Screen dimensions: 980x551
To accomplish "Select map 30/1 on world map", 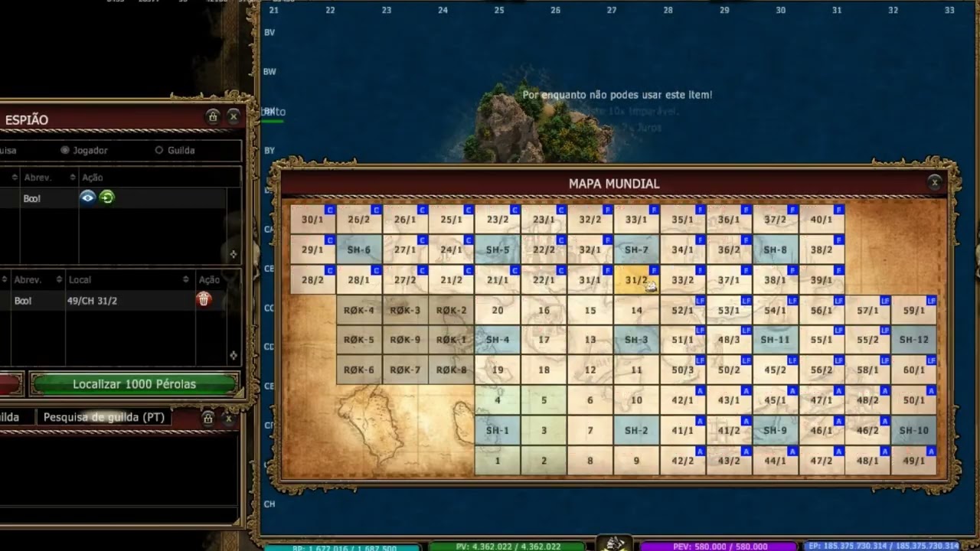I will click(312, 219).
